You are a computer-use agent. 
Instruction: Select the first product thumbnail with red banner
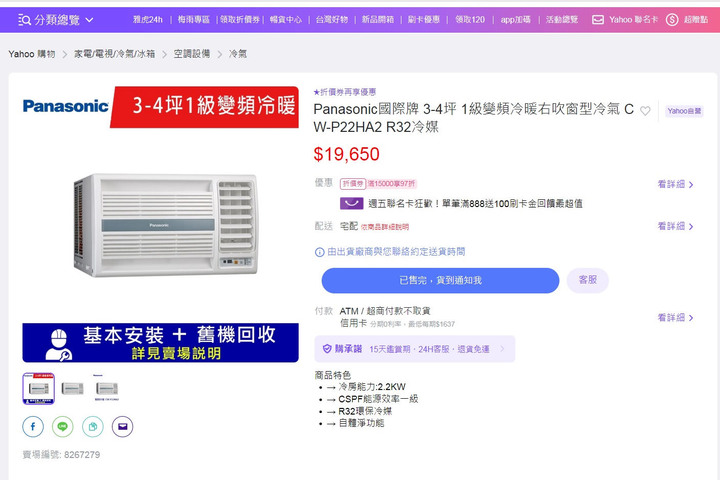[x=39, y=389]
